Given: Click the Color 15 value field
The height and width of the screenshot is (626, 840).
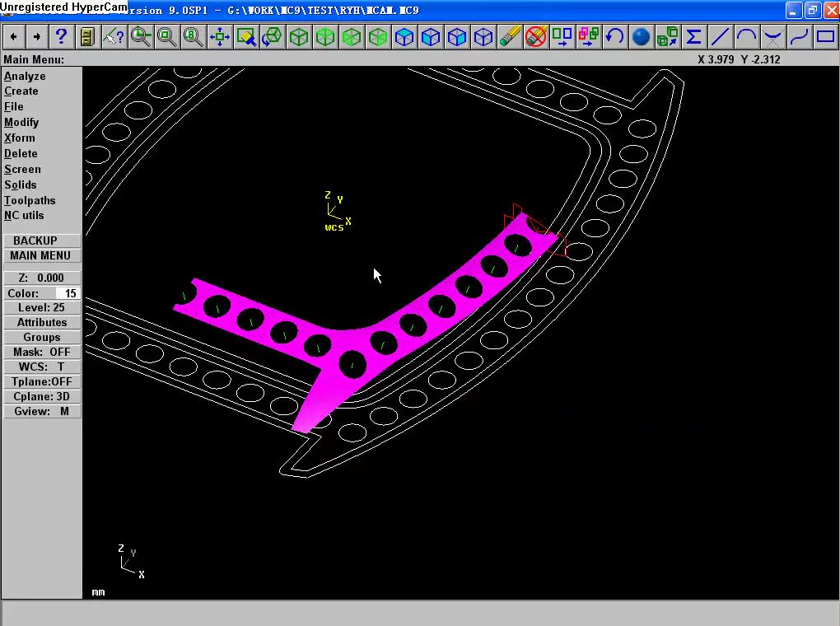Looking at the screenshot, I should (x=68, y=293).
